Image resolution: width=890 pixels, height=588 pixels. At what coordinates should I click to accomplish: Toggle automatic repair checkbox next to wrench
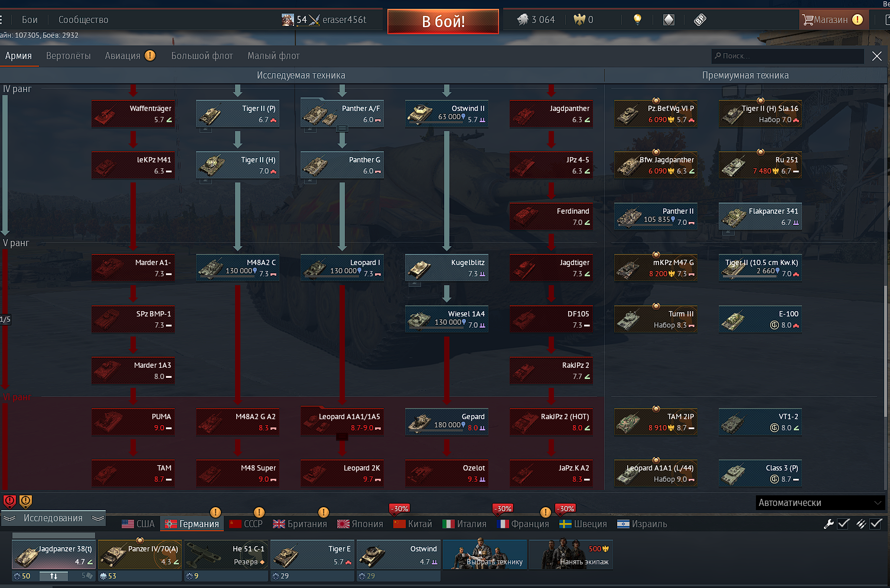[843, 524]
